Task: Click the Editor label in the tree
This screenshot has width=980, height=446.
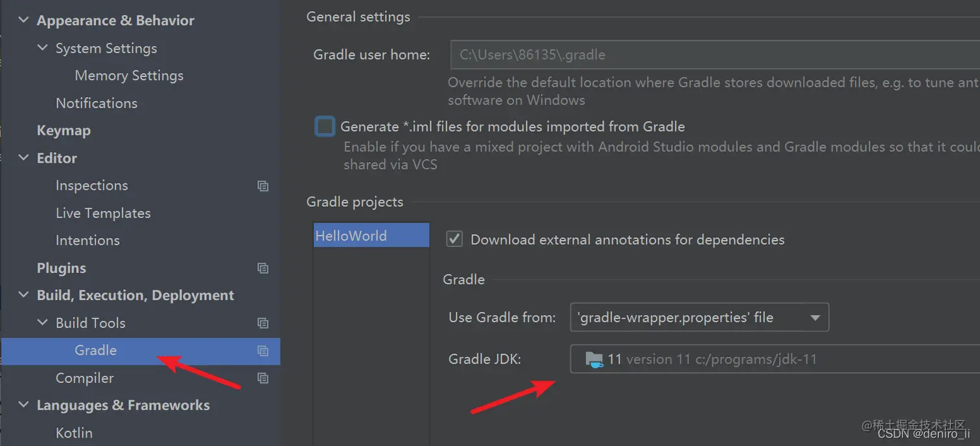Action: coord(57,158)
